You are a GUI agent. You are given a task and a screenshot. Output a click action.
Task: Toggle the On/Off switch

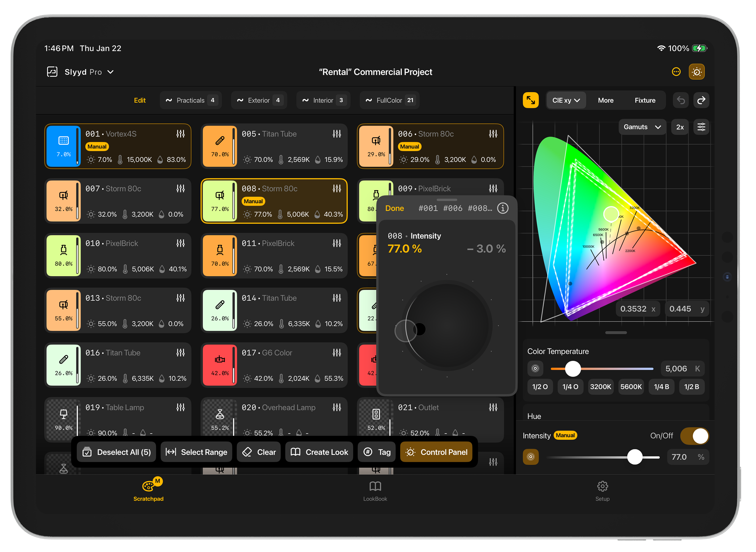694,436
